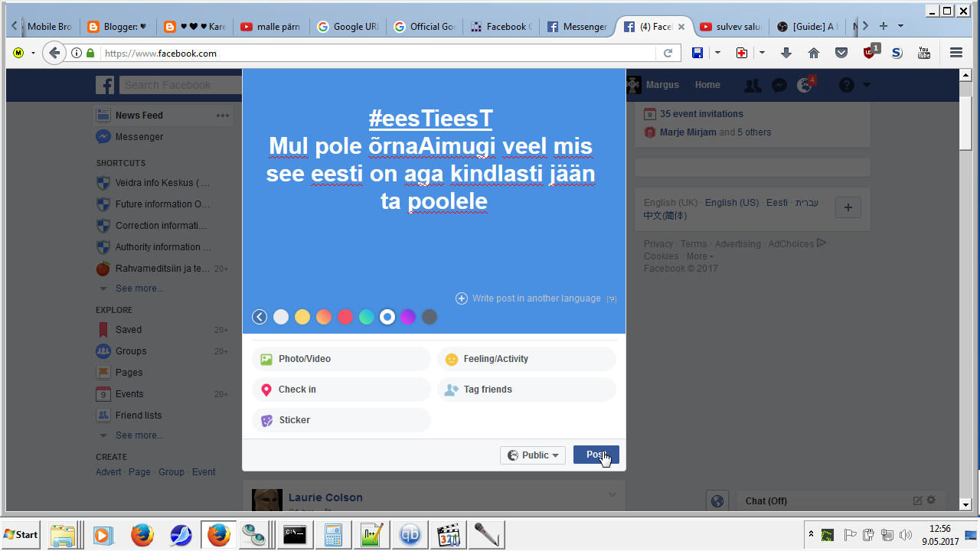Switch to the Messenger browser tab

pos(577,26)
